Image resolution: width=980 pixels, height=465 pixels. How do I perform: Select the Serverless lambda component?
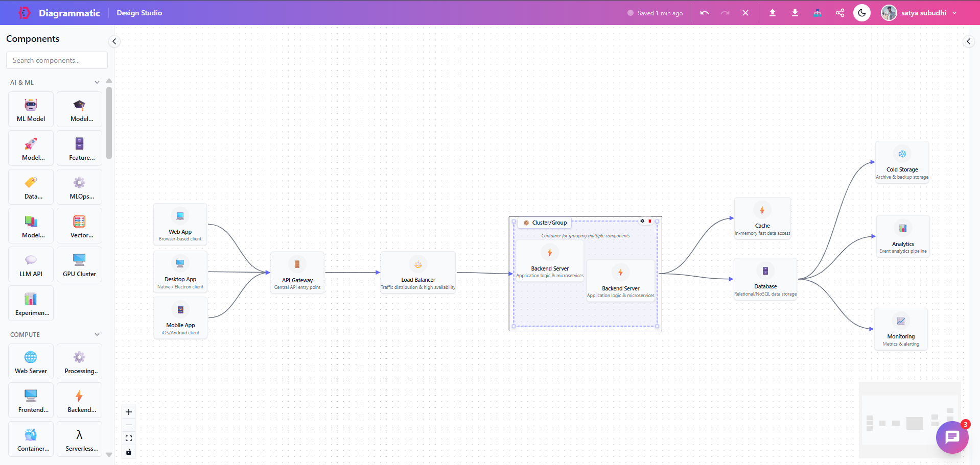tap(79, 438)
